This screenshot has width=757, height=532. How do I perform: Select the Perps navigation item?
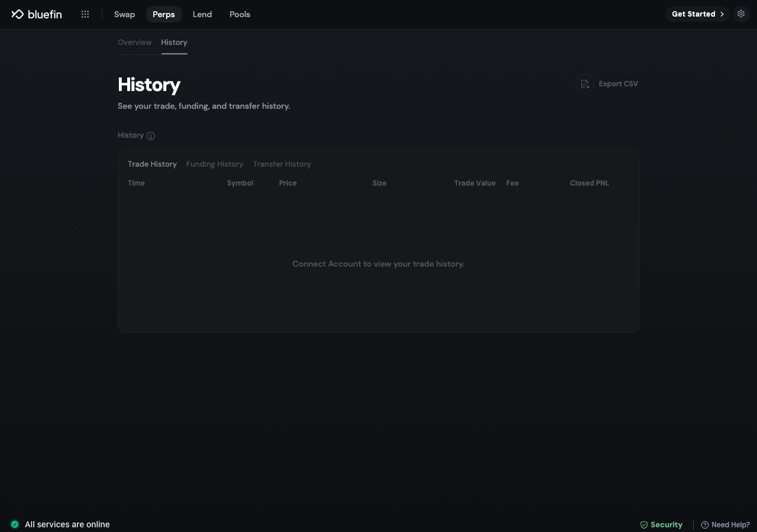164,14
